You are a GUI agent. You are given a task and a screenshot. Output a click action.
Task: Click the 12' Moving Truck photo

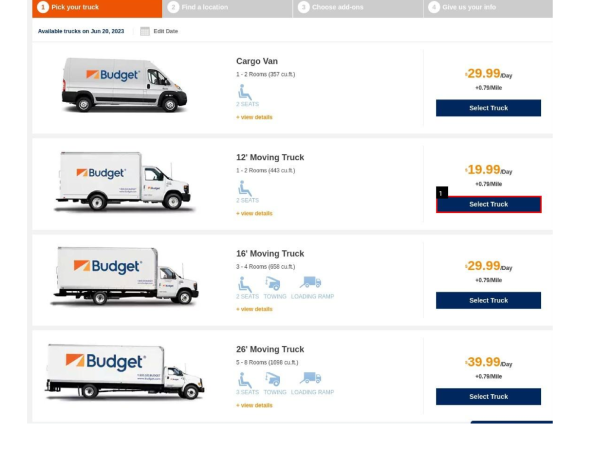click(124, 182)
